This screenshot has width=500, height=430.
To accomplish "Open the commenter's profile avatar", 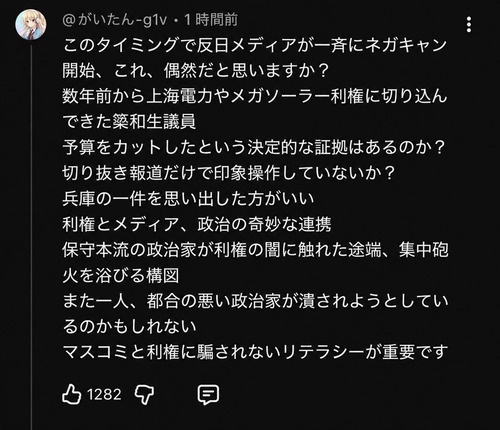I will point(31,25).
